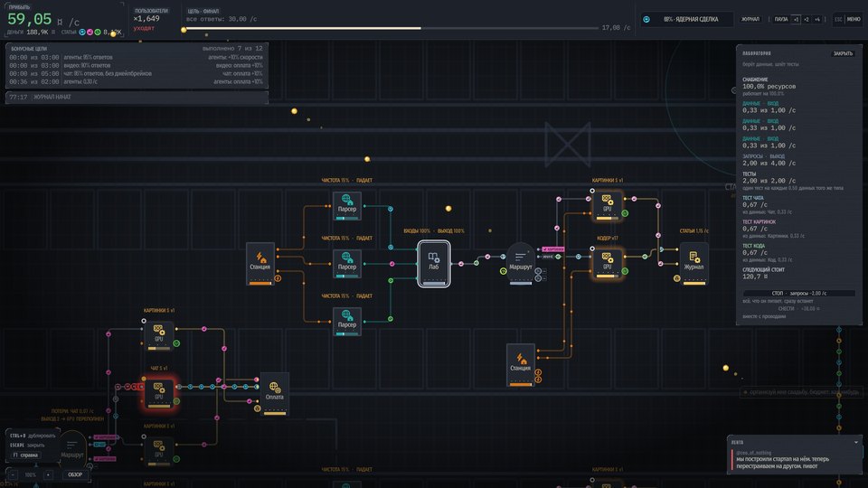Click the yellow badge beside the Журнал node
Viewport: 868px width, 488px height.
point(676,278)
